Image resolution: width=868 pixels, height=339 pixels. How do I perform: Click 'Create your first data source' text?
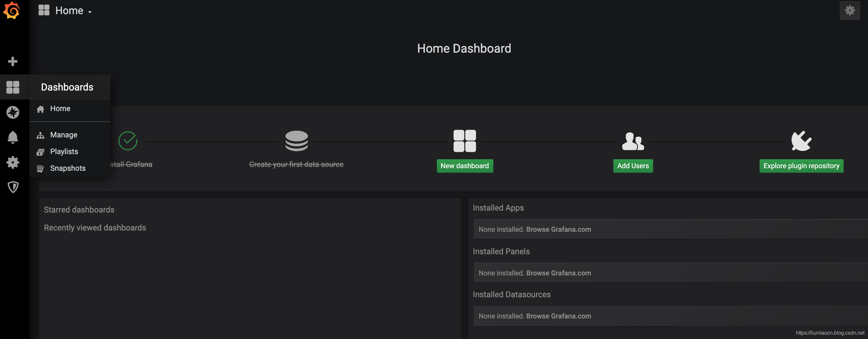coord(296,164)
